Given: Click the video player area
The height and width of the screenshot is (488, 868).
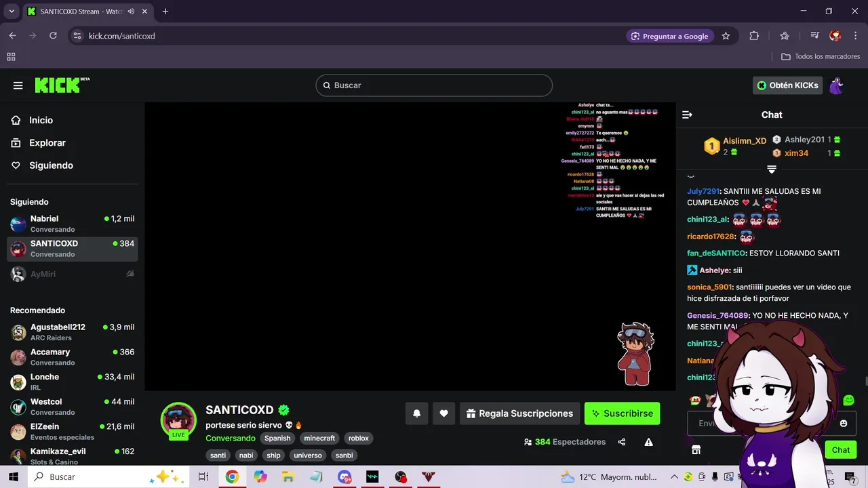Looking at the screenshot, I should click(410, 246).
